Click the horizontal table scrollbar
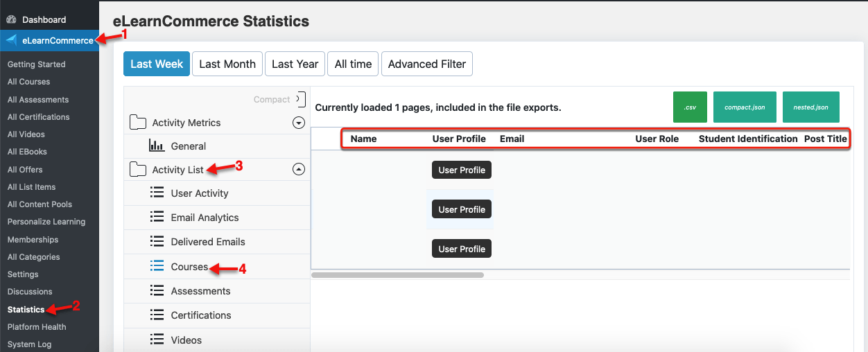Viewport: 868px width, 352px height. [x=397, y=275]
